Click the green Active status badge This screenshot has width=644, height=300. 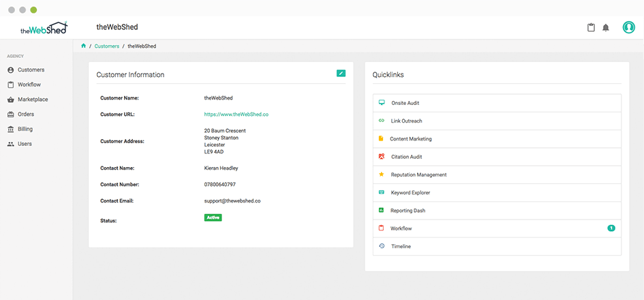(x=213, y=217)
